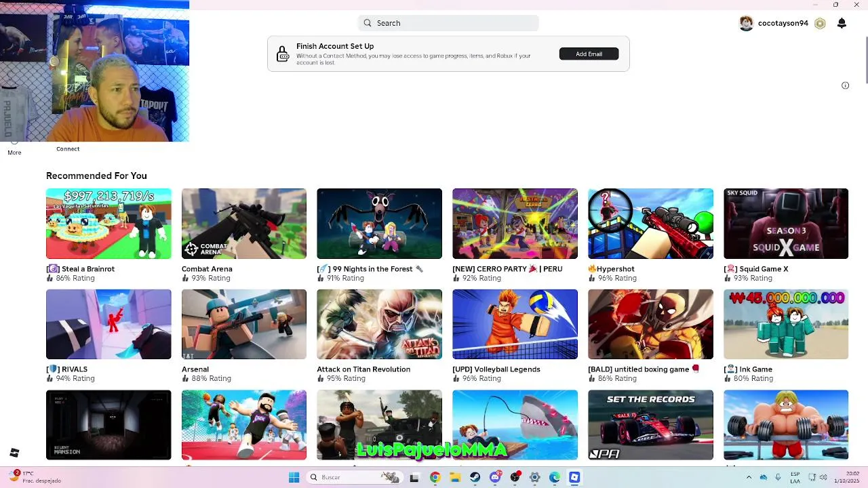
Task: Open 99 Nights in the Forest thumbnail
Action: point(379,224)
